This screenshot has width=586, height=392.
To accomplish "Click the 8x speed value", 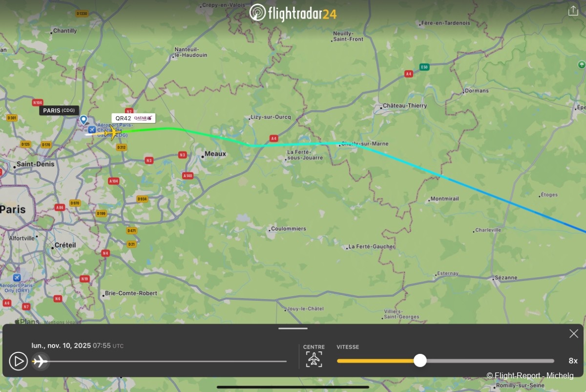I will [573, 361].
